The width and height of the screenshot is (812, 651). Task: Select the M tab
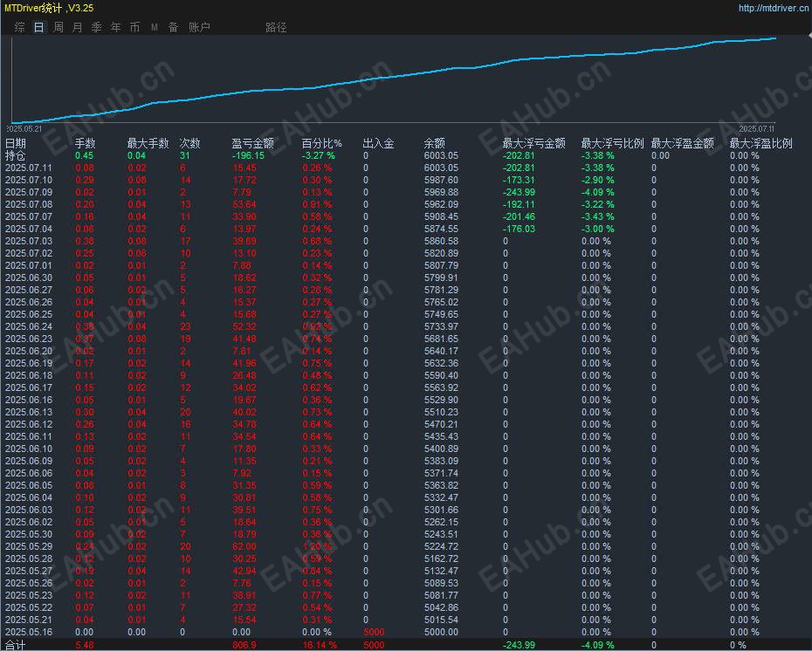coord(155,27)
